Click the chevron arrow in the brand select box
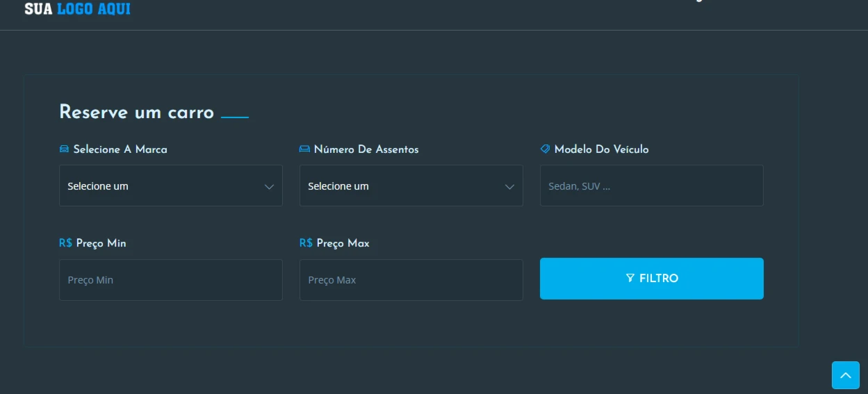This screenshot has width=868, height=394. [x=269, y=187]
